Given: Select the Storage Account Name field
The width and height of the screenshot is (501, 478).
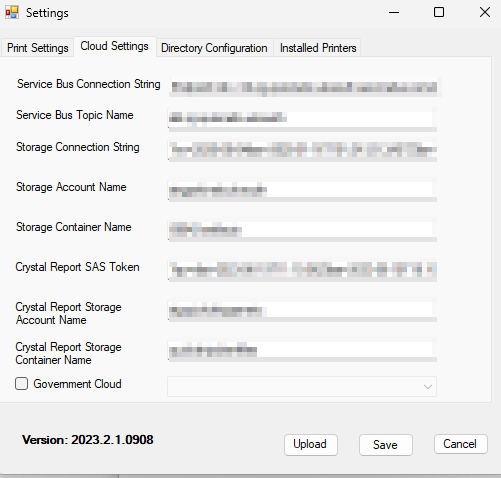Looking at the screenshot, I should click(302, 190).
